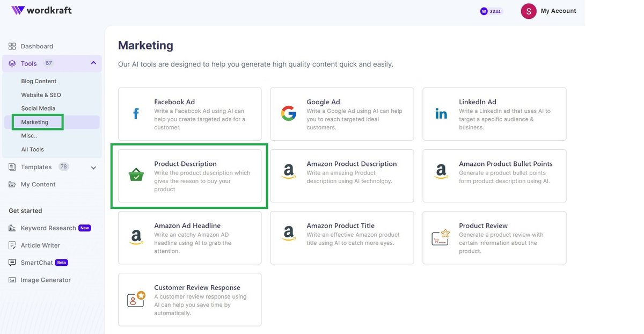The width and height of the screenshot is (644, 334).
Task: Select Social Media in the sidebar
Action: pos(39,108)
